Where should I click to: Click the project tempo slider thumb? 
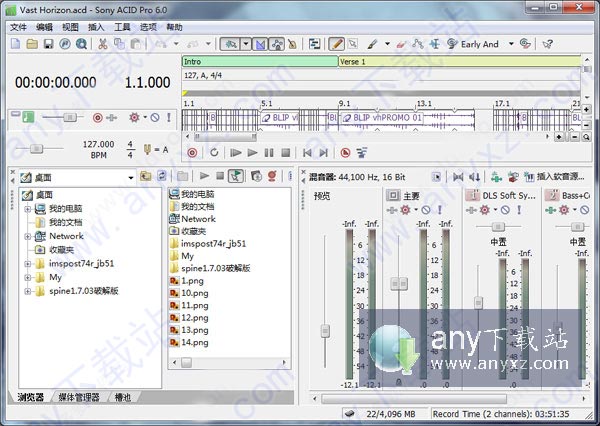tap(36, 149)
